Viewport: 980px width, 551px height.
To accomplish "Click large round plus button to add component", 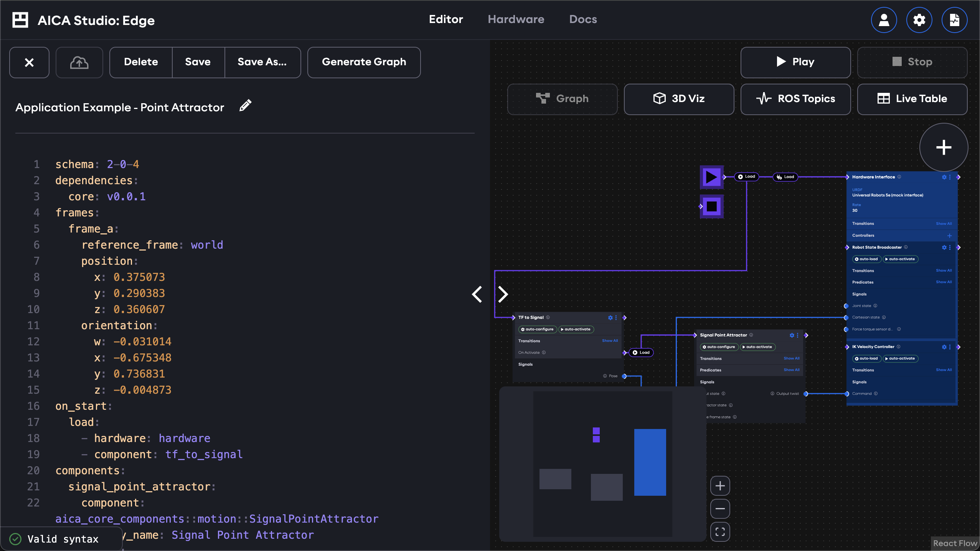I will [x=944, y=147].
